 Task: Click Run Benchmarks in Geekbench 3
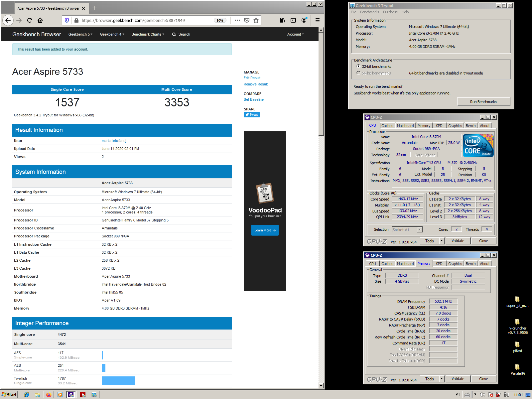tap(483, 102)
